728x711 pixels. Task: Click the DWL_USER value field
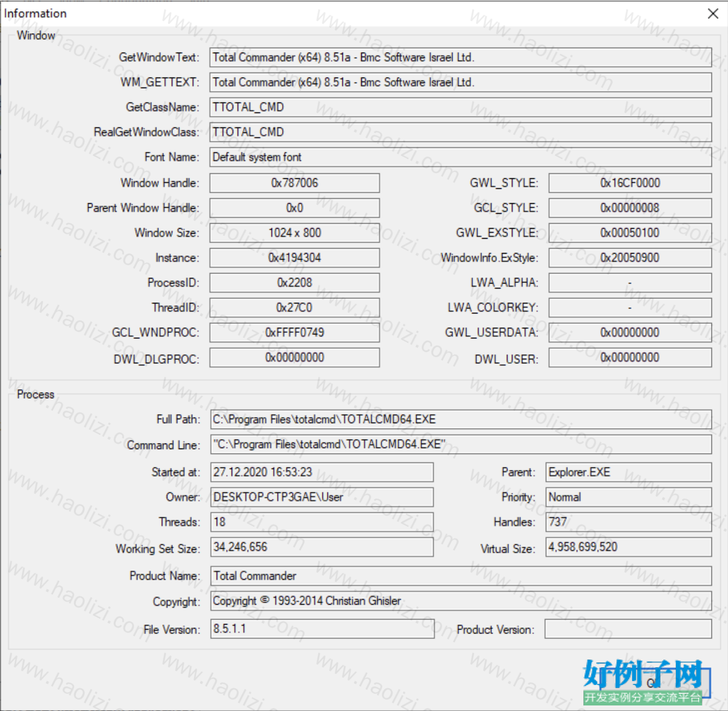tap(630, 358)
